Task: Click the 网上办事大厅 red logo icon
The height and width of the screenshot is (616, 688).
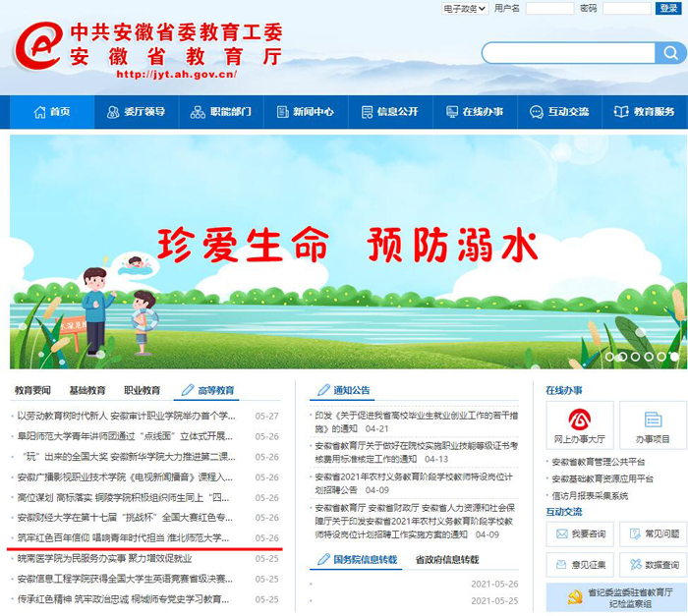Action: point(579,419)
